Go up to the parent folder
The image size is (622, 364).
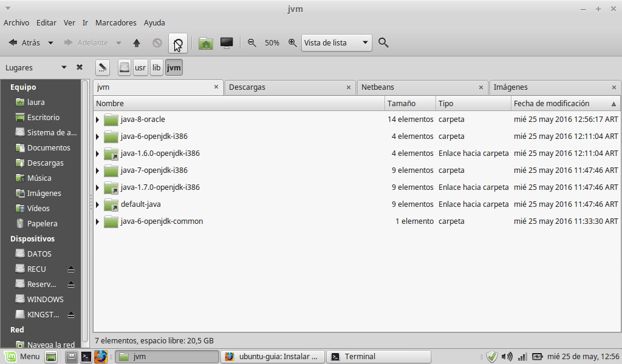(137, 43)
